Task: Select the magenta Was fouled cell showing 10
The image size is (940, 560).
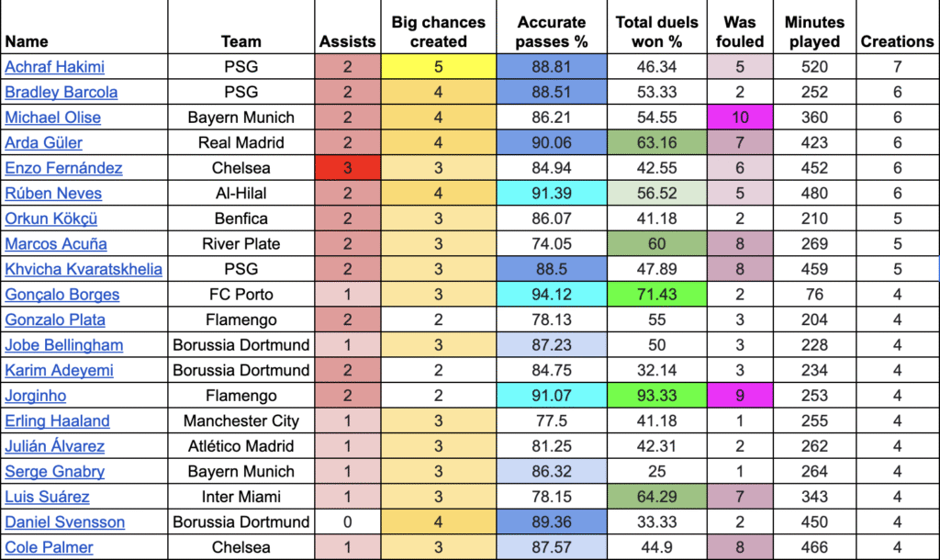Action: click(x=739, y=118)
